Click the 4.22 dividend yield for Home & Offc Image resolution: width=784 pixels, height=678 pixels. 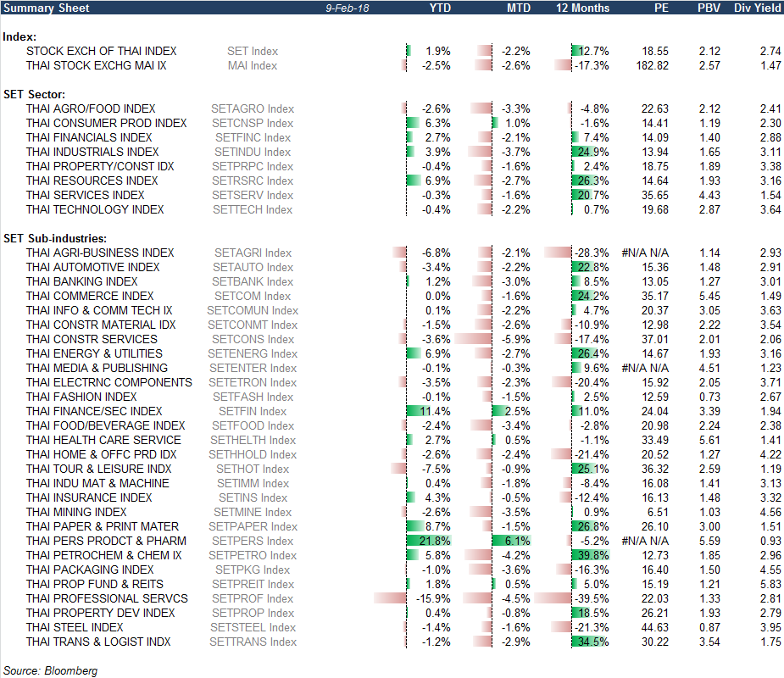pyautogui.click(x=770, y=455)
